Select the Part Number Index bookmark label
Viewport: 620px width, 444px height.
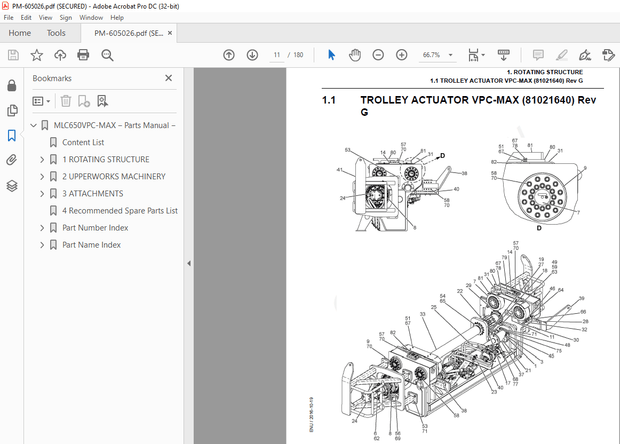[95, 228]
